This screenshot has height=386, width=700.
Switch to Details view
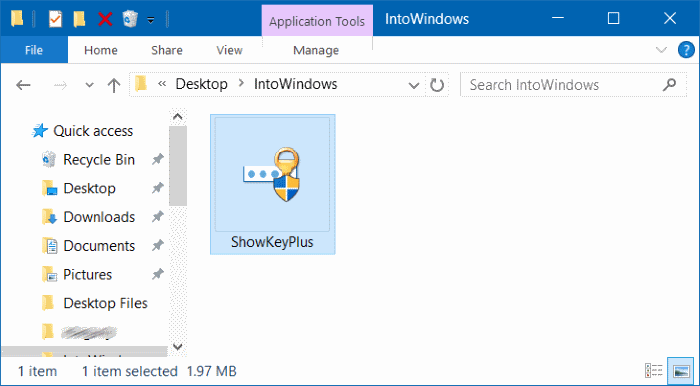click(654, 371)
